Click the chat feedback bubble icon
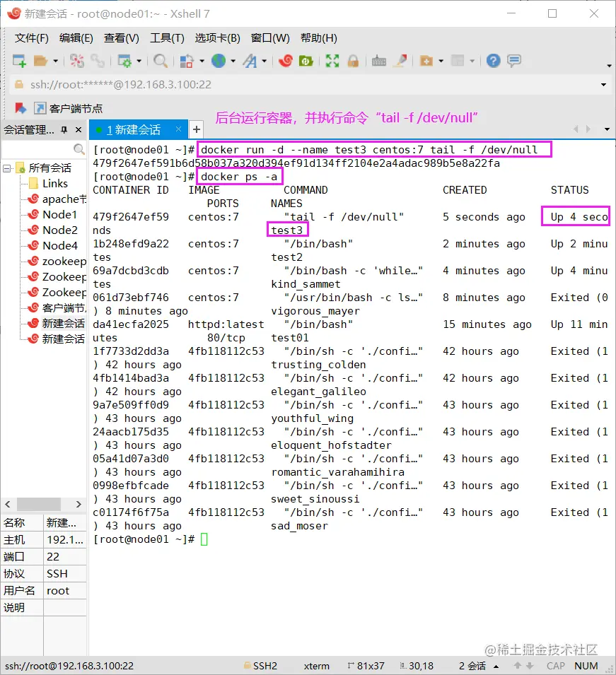616x675 pixels. tap(514, 61)
